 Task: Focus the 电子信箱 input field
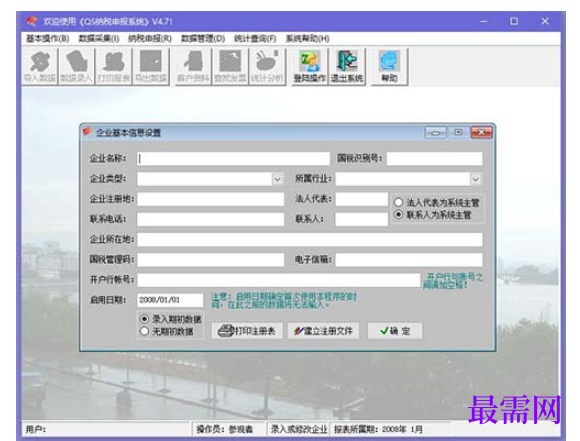[409, 259]
